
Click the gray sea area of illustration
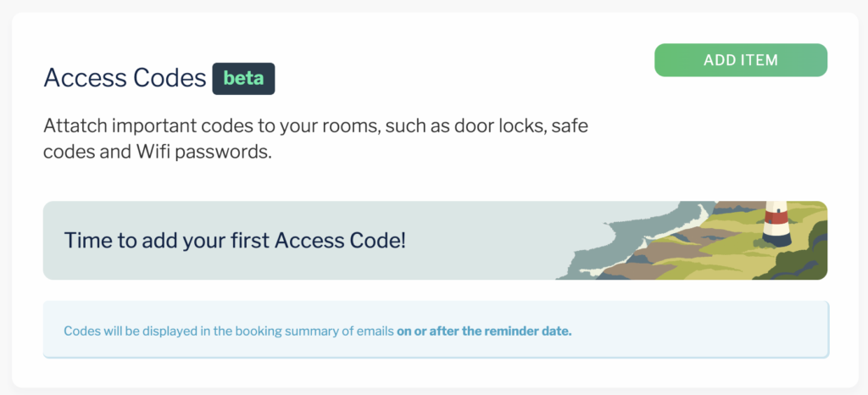[637, 232]
